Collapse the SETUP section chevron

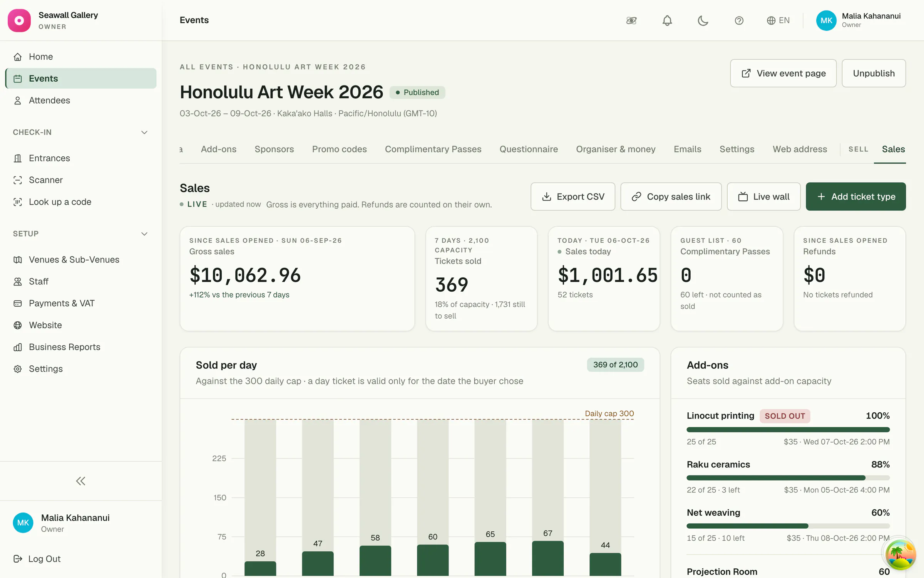tap(144, 234)
